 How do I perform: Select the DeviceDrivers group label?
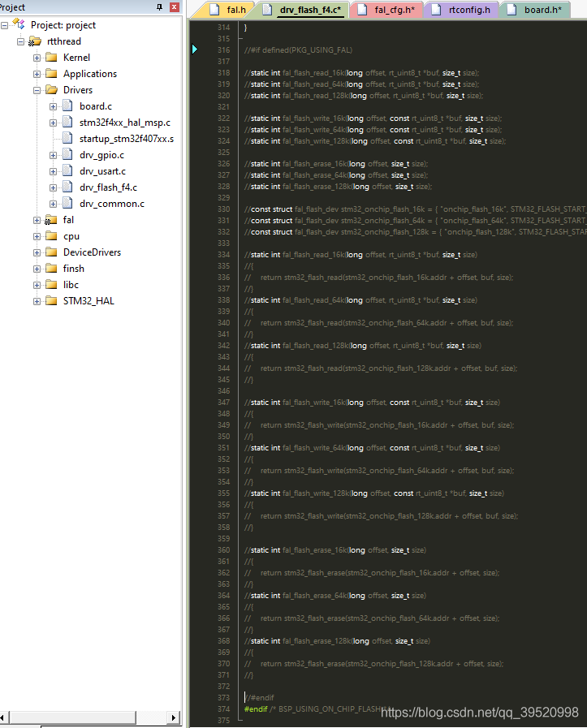tap(92, 252)
